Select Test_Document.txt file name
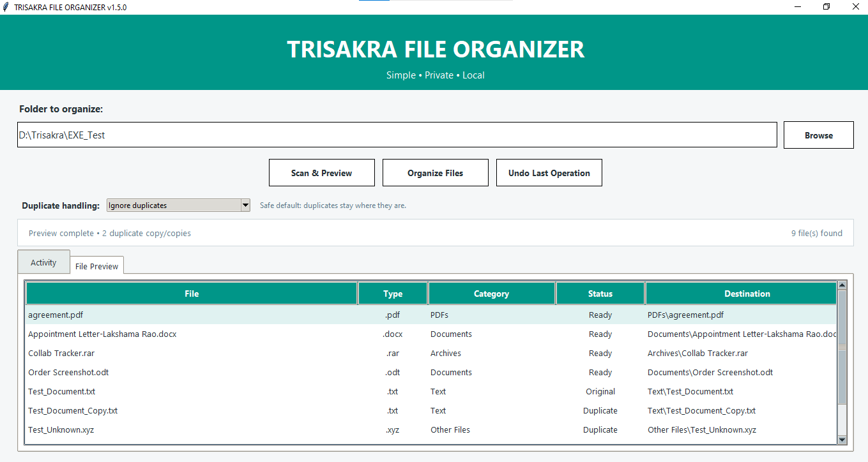The width and height of the screenshot is (868, 462). tap(61, 391)
